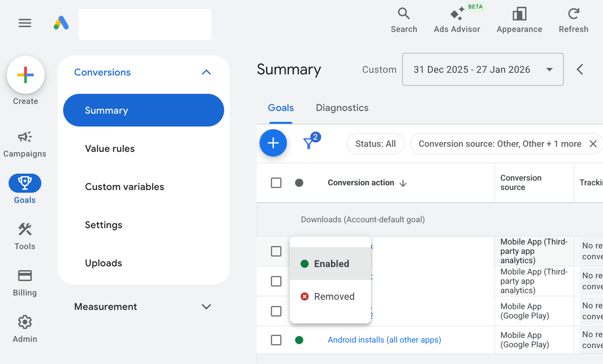603x364 pixels.
Task: Switch to the Diagnostics tab
Action: [x=342, y=108]
